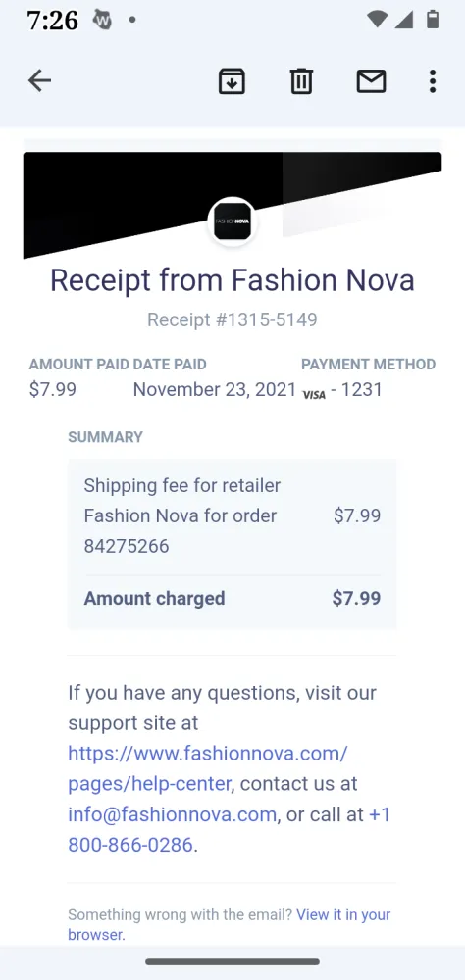Image resolution: width=465 pixels, height=980 pixels.
Task: Delete the email using the trash icon
Action: click(301, 81)
